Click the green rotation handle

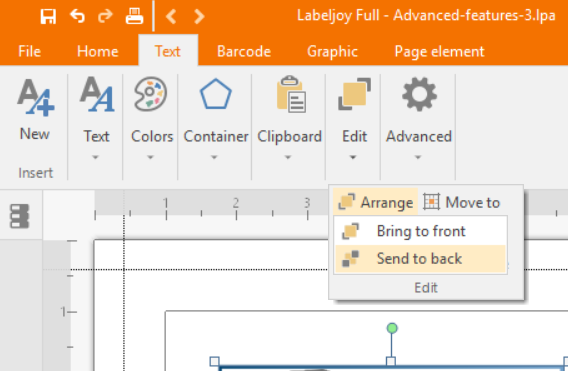point(392,328)
